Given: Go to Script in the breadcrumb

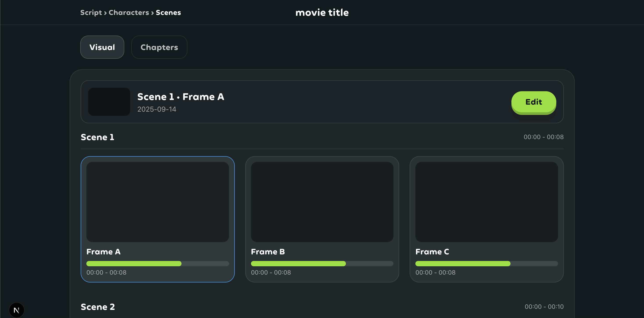Looking at the screenshot, I should [91, 13].
